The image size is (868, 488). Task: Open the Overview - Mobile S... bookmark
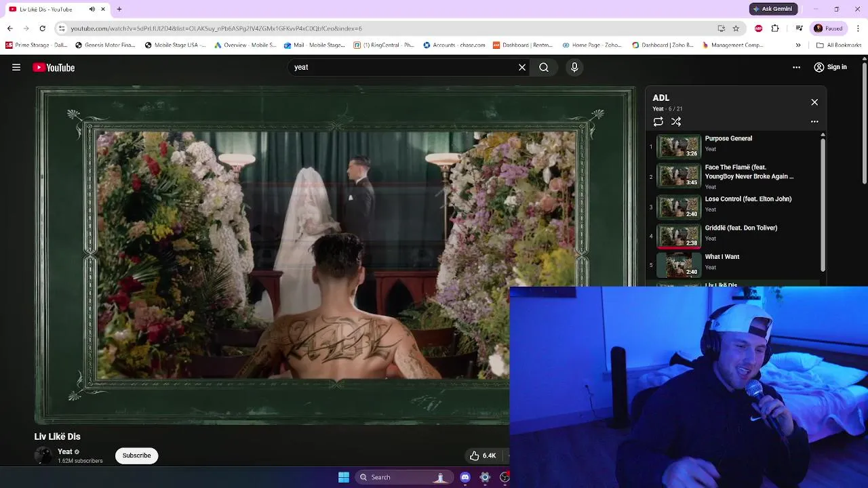(x=245, y=45)
